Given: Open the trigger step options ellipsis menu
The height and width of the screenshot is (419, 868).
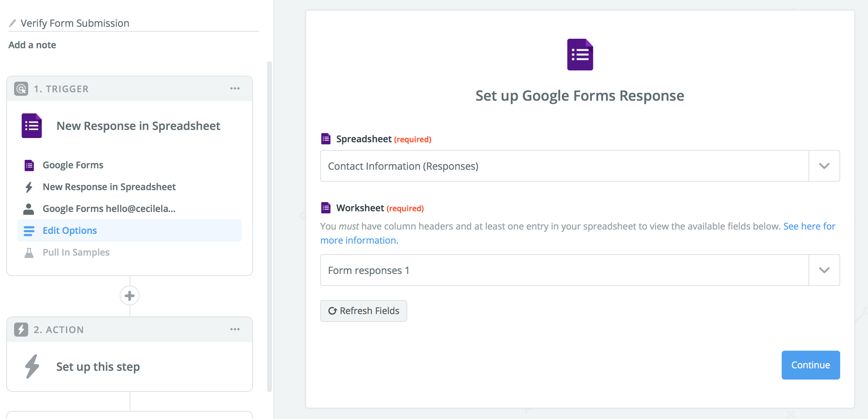Looking at the screenshot, I should 235,88.
